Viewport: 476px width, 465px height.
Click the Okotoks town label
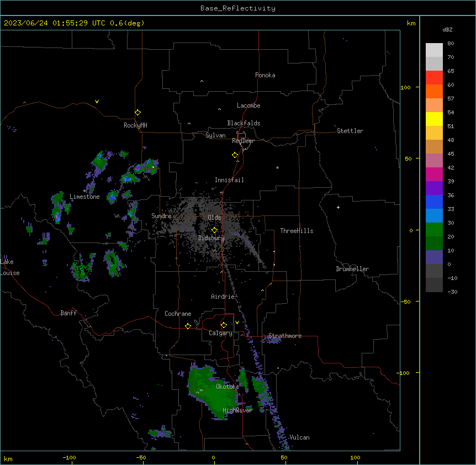(228, 387)
